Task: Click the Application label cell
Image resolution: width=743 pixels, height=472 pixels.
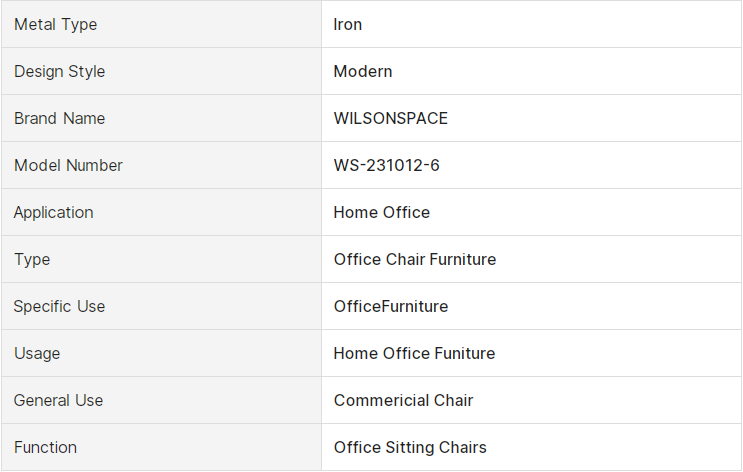Action: tap(161, 212)
